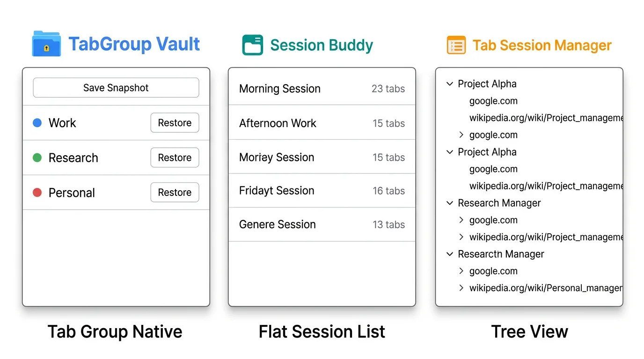Expand the wikipedia.org entry under Researctn Manager

coord(461,288)
